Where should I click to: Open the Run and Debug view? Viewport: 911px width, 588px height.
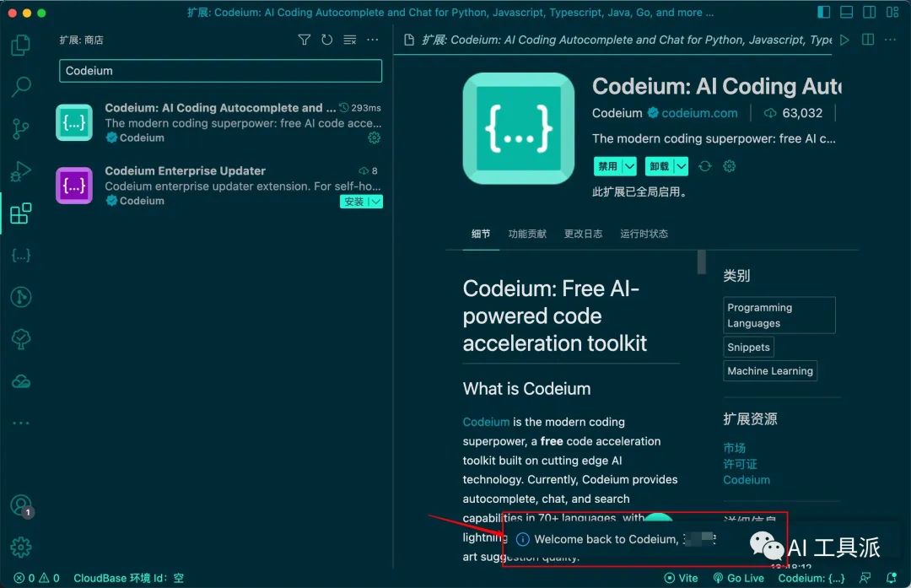[21, 171]
